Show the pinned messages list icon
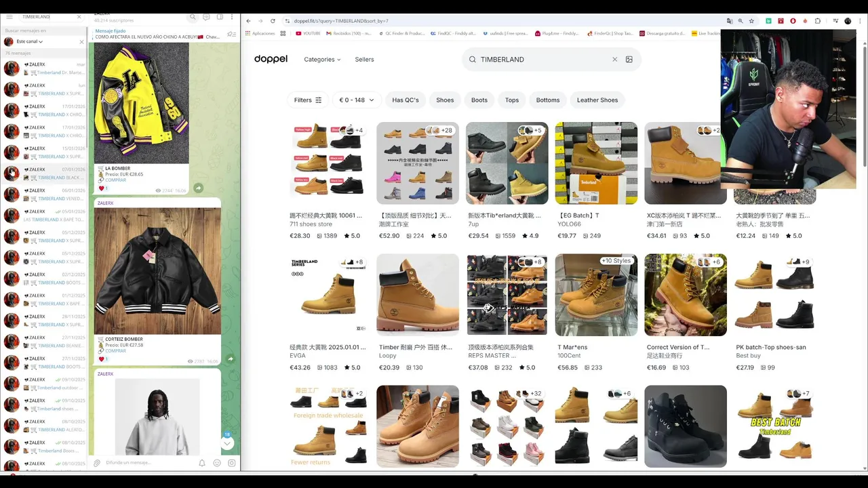 [231, 34]
